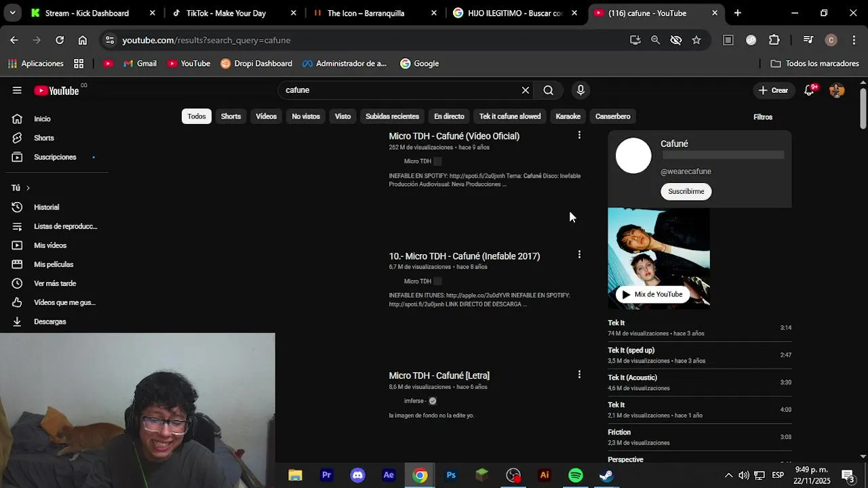The image size is (868, 488).
Task: Play Tek It (Acoustic) track
Action: [x=700, y=382]
